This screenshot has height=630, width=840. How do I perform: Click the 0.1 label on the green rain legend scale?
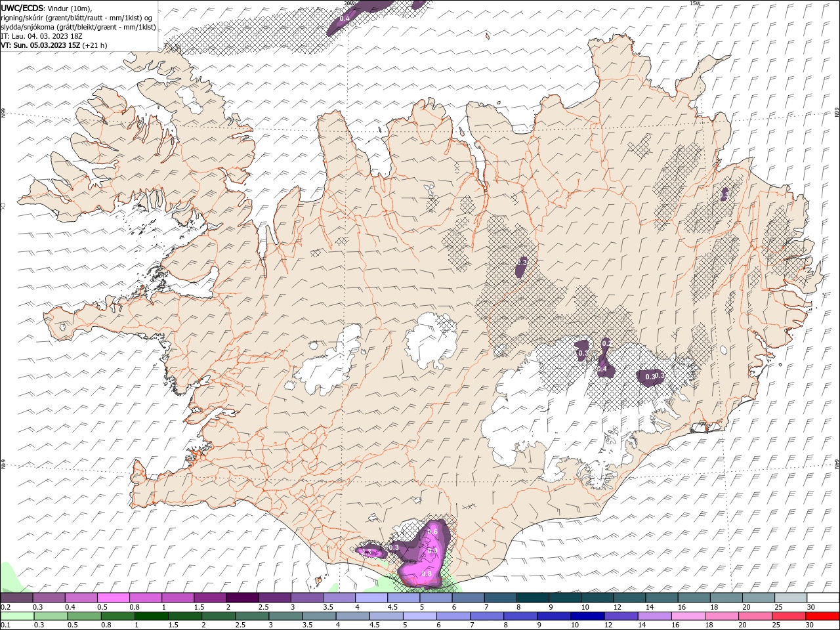coord(5,625)
